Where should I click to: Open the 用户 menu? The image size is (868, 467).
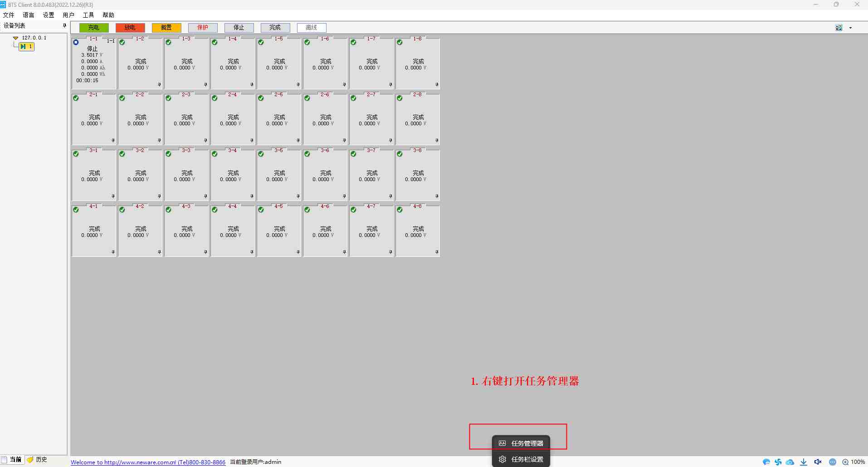(68, 15)
